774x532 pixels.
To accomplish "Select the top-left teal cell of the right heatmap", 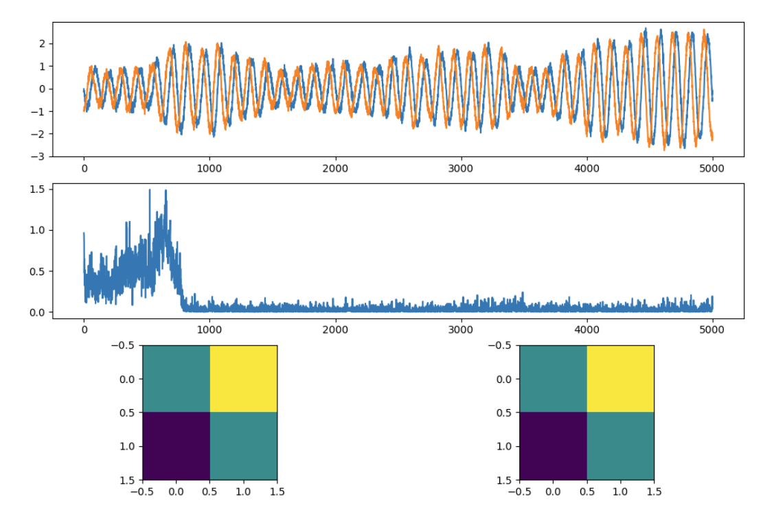I will pyautogui.click(x=553, y=378).
